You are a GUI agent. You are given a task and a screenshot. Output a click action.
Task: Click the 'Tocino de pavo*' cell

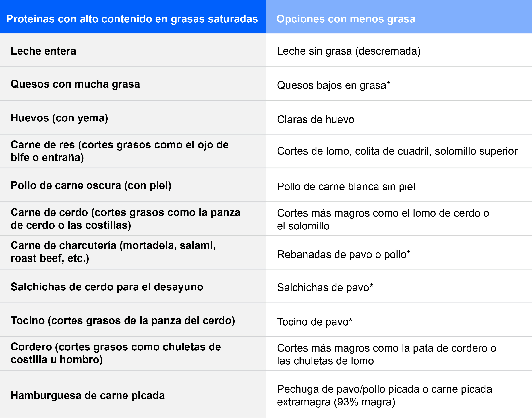tap(314, 322)
